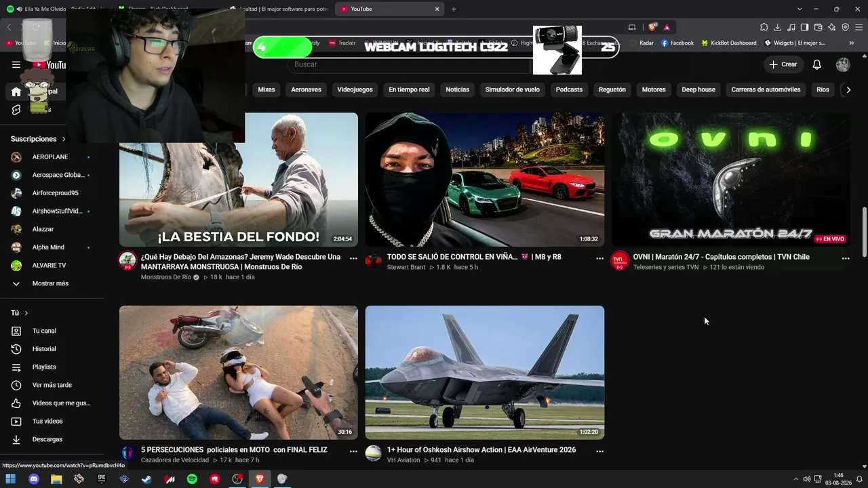Open the taskbar volume icon
This screenshot has width=868, height=488.
point(807,479)
